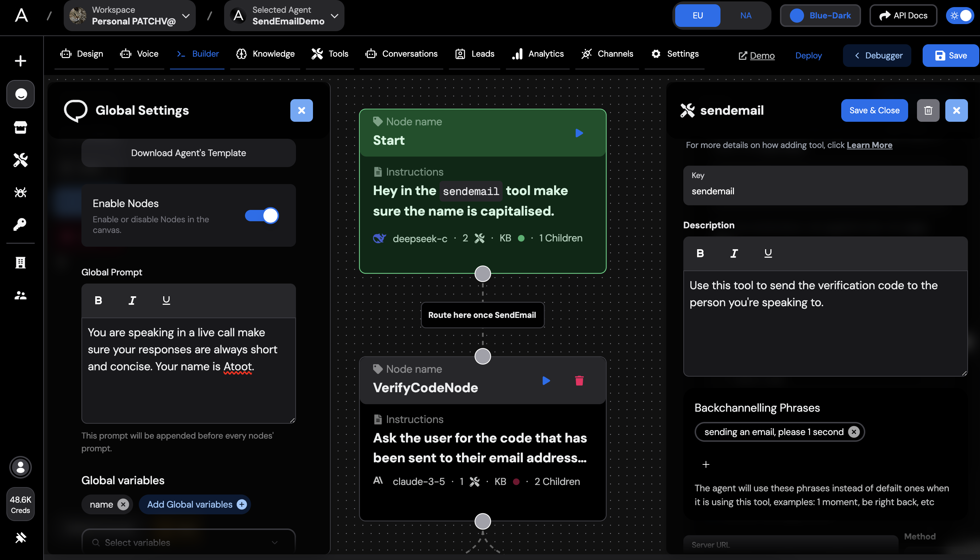Toggle the light/dark mode switch
Screen dimensions: 980x560
[961, 16]
